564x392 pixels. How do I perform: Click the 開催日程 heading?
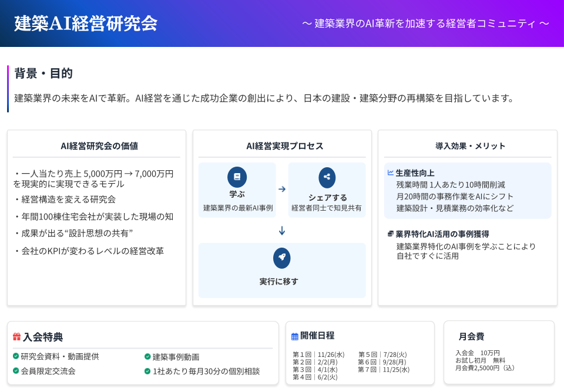(317, 336)
